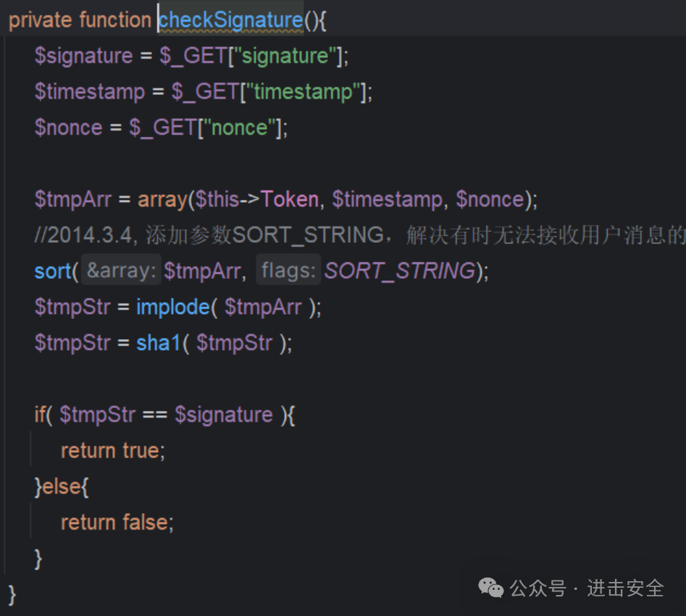The image size is (686, 616).
Task: Click the return true statement
Action: pos(113,451)
